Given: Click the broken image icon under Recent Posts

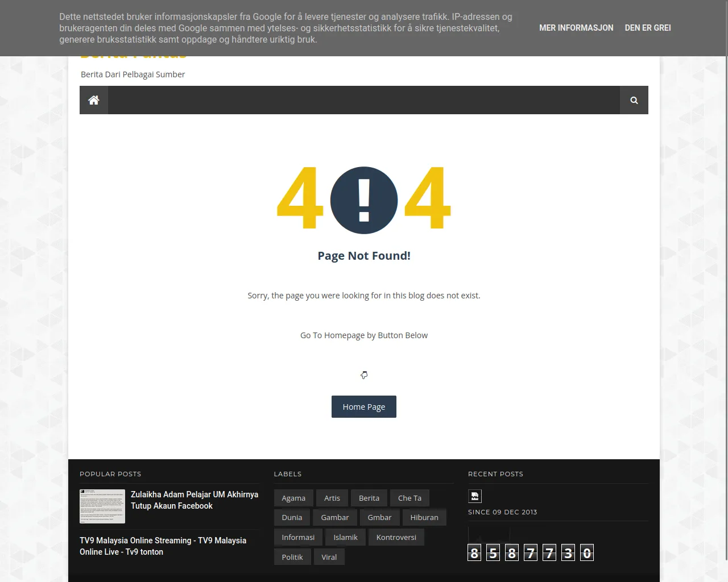Looking at the screenshot, I should (x=474, y=496).
